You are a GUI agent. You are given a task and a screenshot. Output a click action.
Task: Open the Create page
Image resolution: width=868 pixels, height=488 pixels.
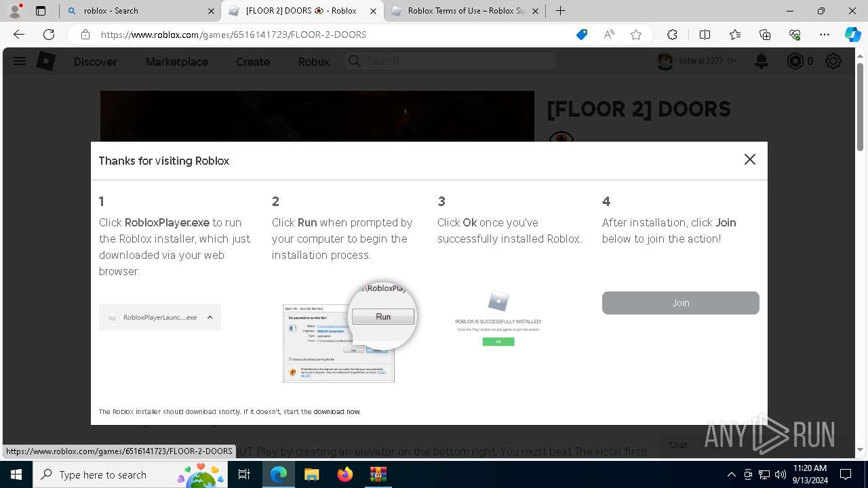coord(253,62)
